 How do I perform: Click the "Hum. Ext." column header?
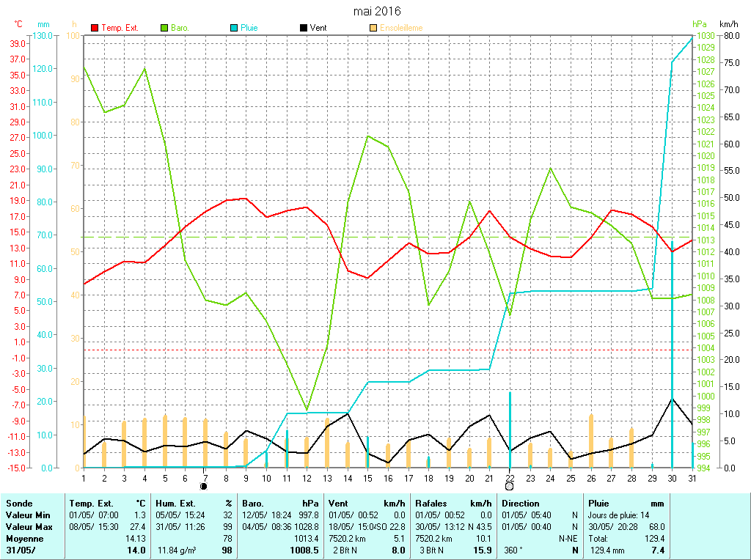[175, 504]
